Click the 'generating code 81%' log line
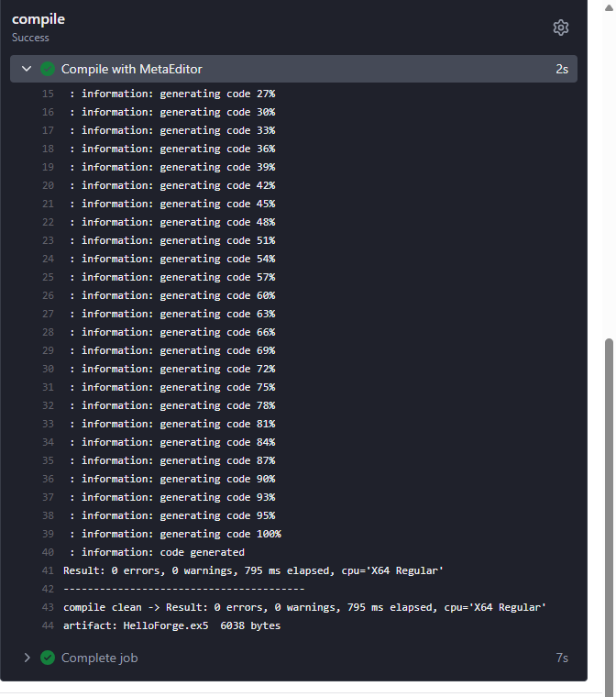616x697 pixels. (x=172, y=424)
